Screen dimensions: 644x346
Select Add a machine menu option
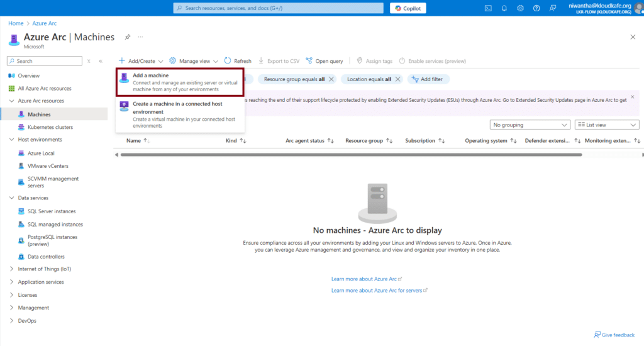coord(179,82)
